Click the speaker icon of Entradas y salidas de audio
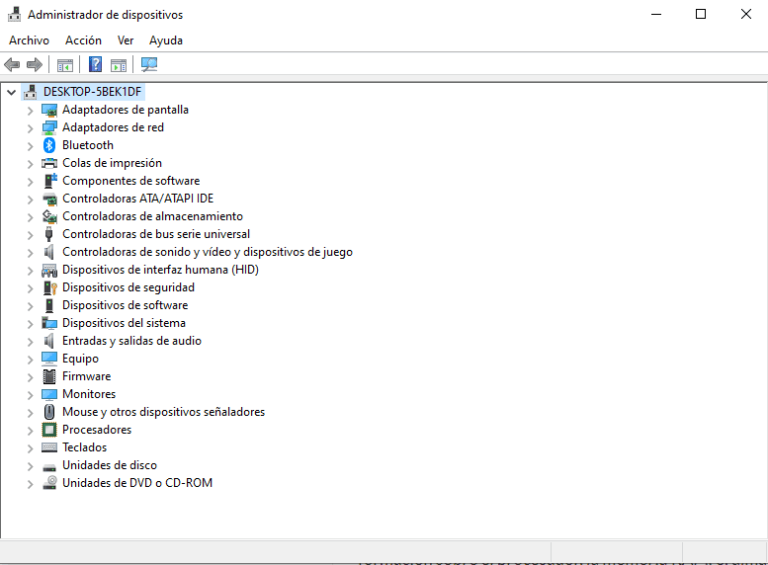Image resolution: width=768 pixels, height=565 pixels. coord(48,341)
